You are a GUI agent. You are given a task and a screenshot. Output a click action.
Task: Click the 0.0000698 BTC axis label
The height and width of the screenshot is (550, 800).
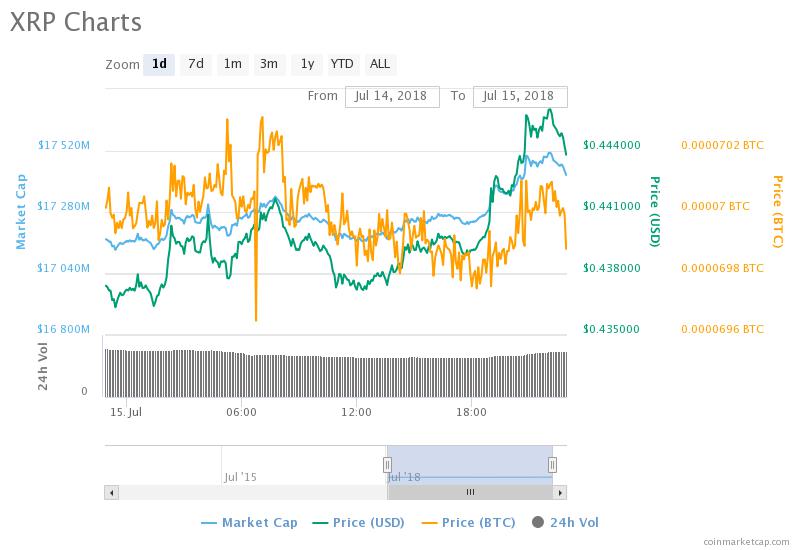(x=722, y=268)
